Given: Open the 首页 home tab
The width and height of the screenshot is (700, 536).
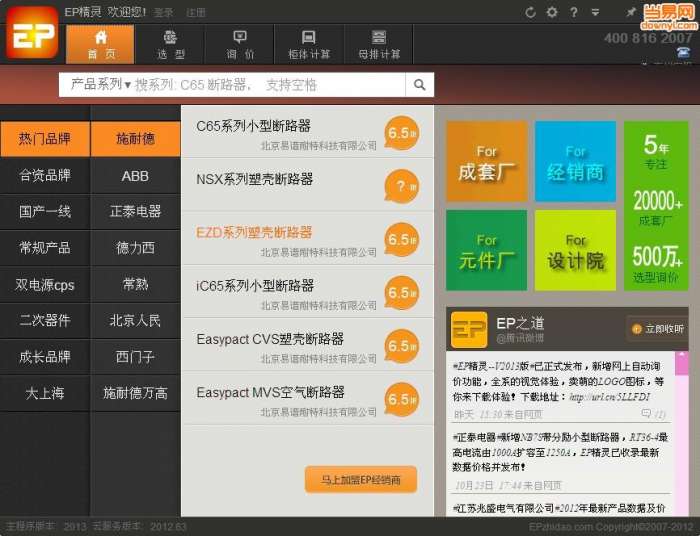Looking at the screenshot, I should (x=100, y=44).
